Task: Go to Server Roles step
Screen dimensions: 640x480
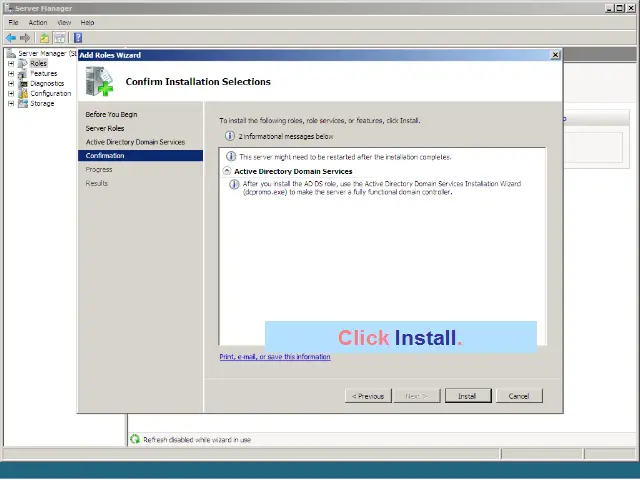Action: [105, 128]
